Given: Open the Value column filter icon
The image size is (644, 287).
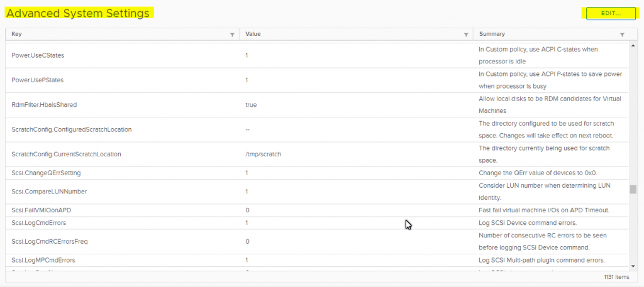Looking at the screenshot, I should pos(466,35).
